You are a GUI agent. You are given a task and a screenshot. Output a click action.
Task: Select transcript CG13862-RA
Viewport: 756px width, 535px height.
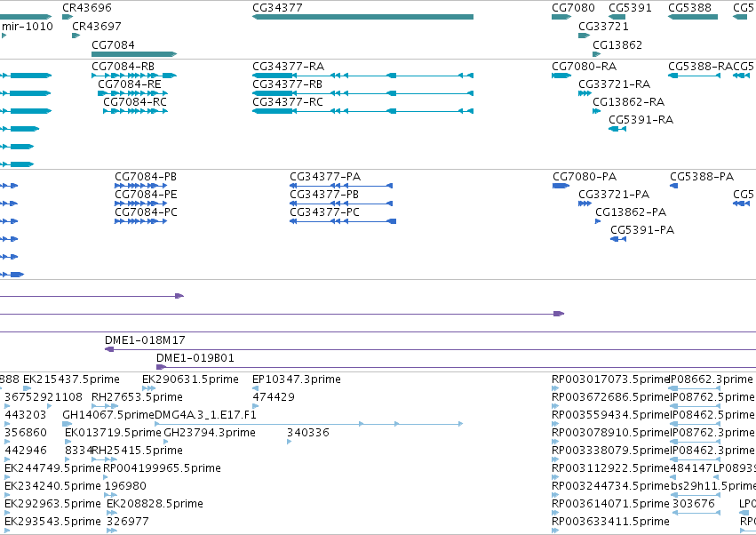(629, 102)
